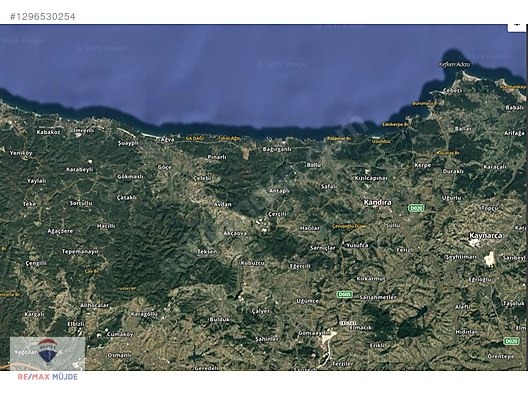The image size is (528, 396).
Task: Click the Kabakoz village label
Action: (48, 132)
